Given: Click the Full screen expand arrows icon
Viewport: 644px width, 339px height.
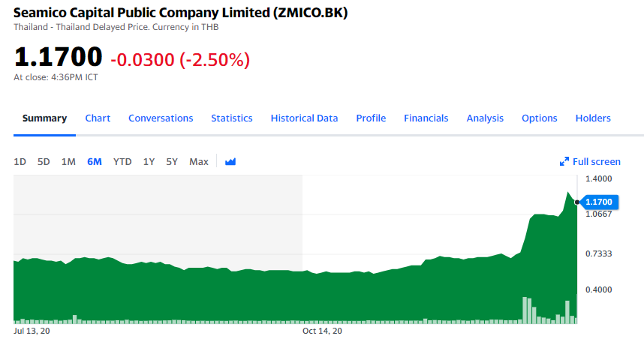Looking at the screenshot, I should point(564,162).
